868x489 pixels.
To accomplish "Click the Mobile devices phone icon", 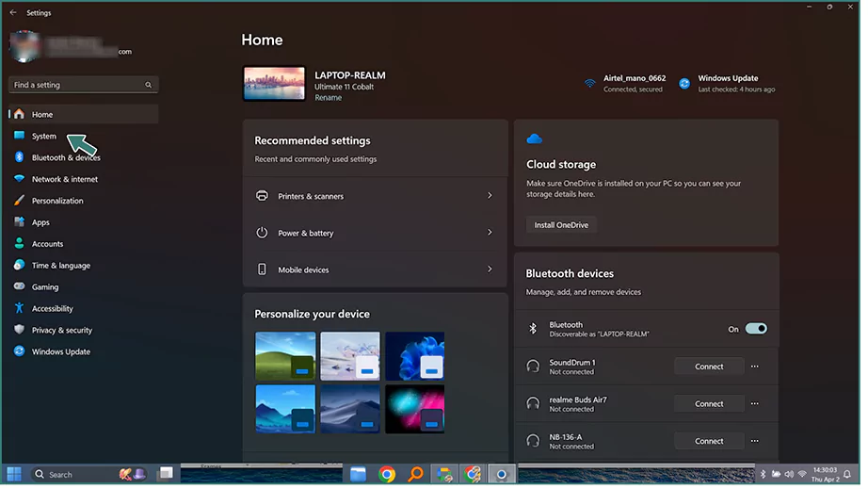I will coord(264,271).
